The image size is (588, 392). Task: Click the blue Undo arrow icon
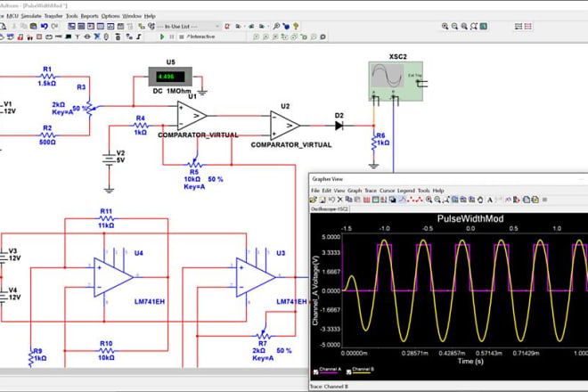[45, 26]
